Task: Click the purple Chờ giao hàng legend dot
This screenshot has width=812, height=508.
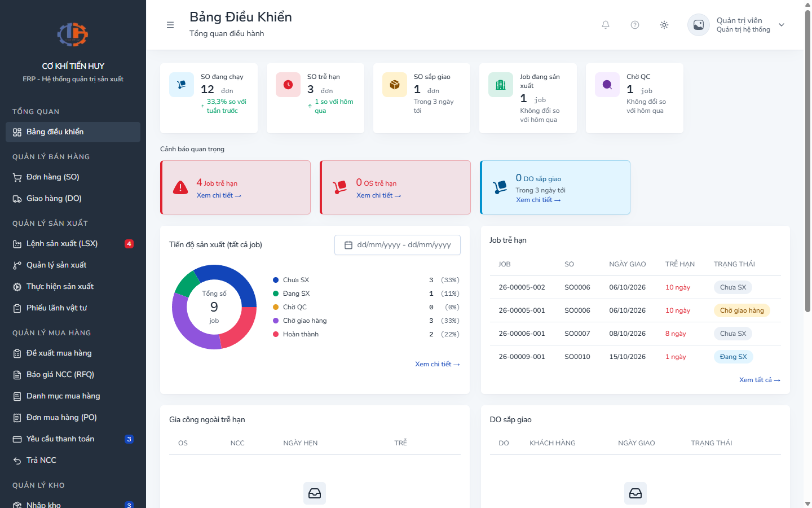Action: pos(276,321)
